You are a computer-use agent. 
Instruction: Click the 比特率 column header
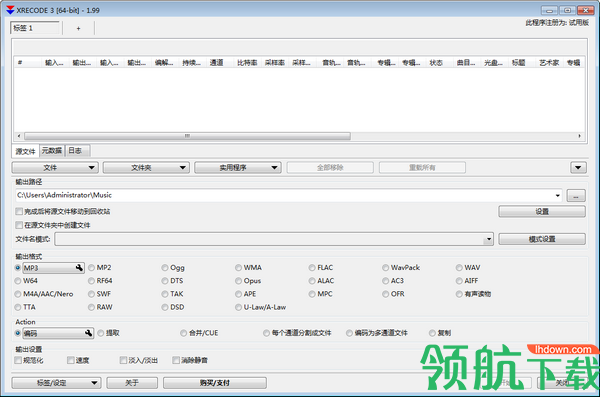pyautogui.click(x=247, y=62)
